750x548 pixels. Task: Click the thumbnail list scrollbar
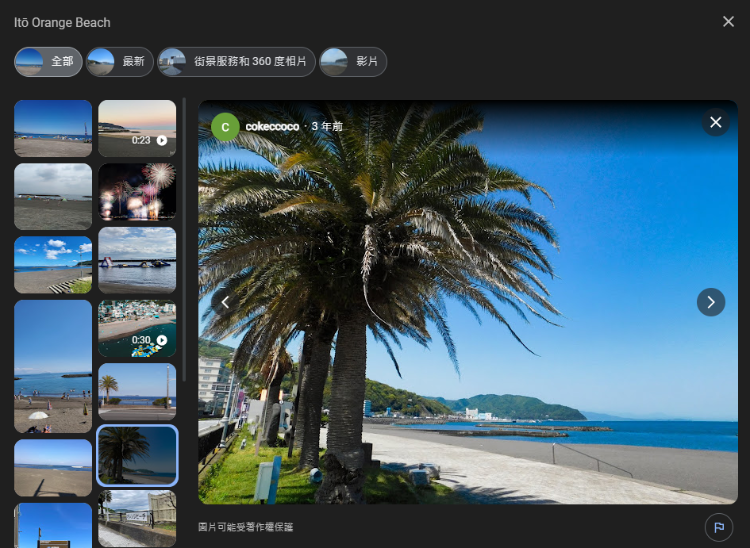184,239
